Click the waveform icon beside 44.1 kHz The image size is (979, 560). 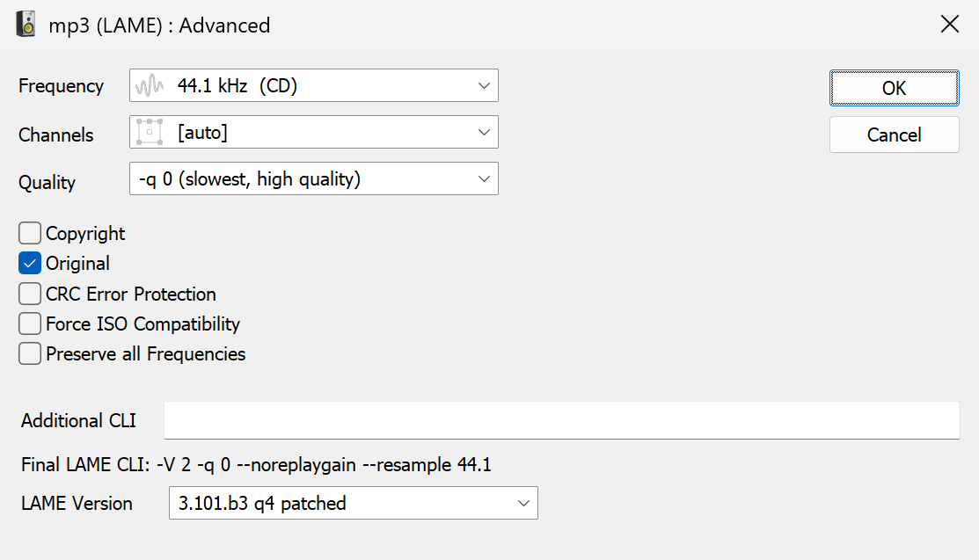pyautogui.click(x=150, y=86)
